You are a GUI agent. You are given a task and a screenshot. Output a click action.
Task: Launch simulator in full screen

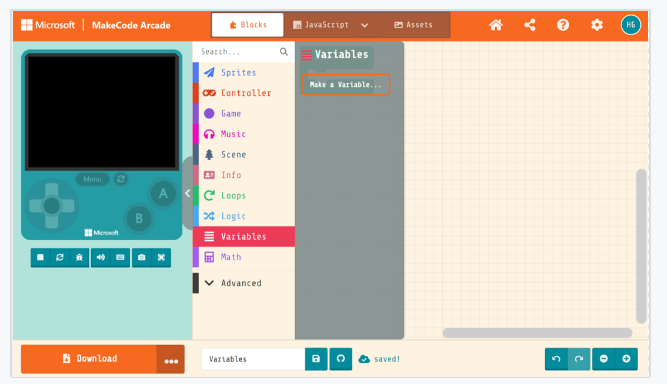click(161, 257)
